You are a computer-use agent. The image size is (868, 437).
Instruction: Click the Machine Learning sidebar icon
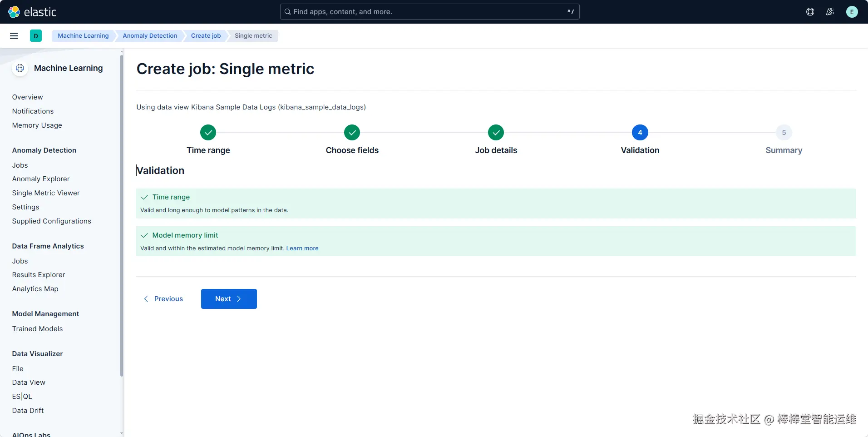click(x=20, y=68)
